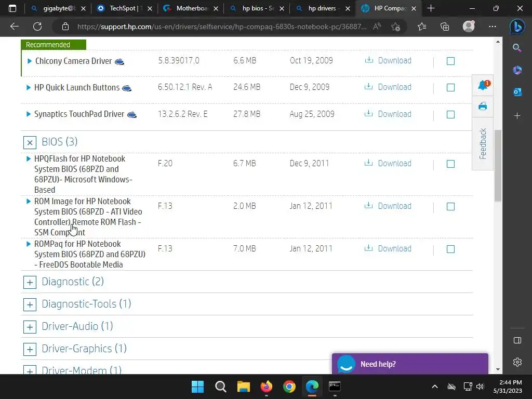Open the Collections icon
The image size is (532, 399).
[445, 26]
